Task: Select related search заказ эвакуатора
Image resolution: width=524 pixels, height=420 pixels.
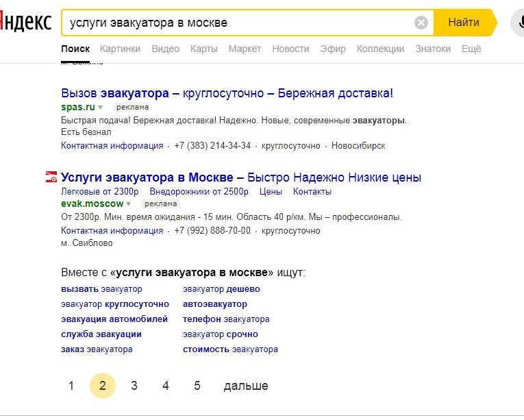Action: pos(97,349)
